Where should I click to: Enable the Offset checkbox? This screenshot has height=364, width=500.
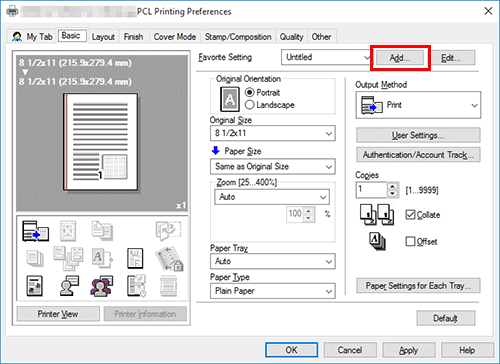410,241
